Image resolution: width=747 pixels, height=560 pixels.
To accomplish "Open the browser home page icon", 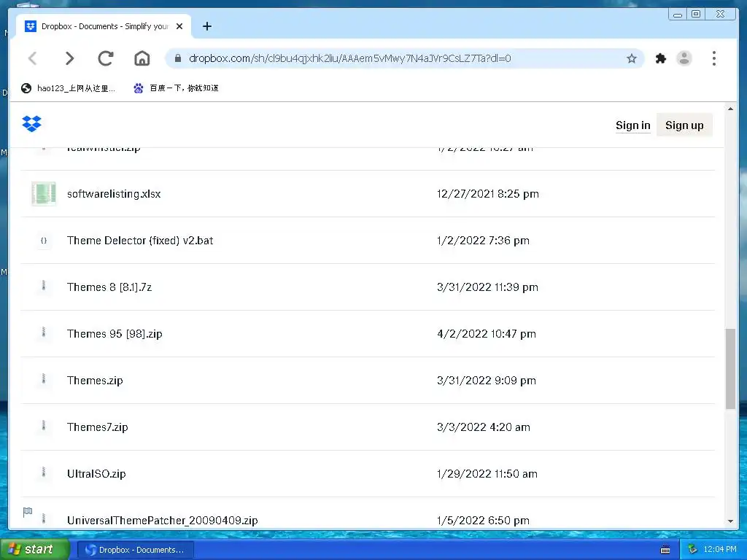I will 142,58.
